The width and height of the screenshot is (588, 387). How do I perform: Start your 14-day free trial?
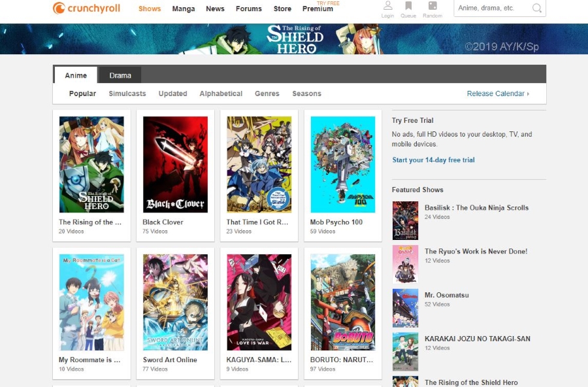tap(434, 160)
